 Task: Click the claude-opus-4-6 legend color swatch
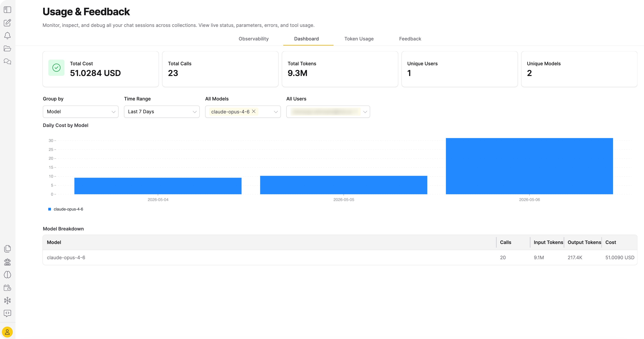coord(49,209)
